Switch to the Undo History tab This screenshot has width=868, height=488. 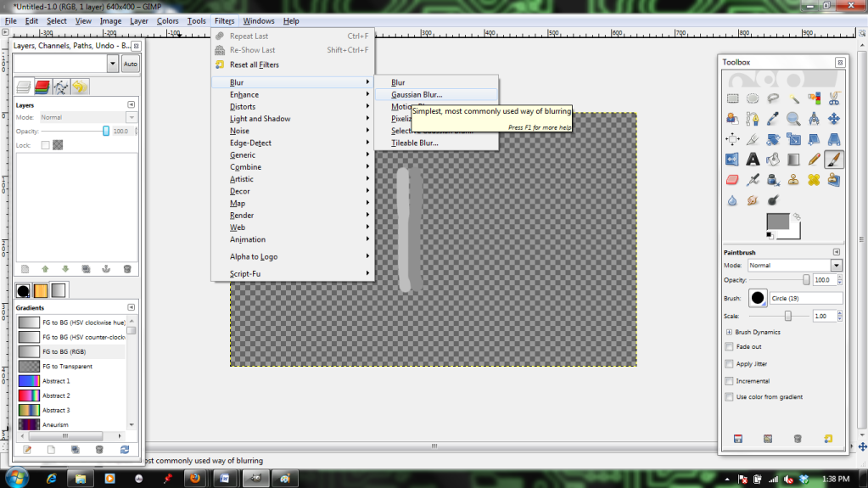(80, 87)
